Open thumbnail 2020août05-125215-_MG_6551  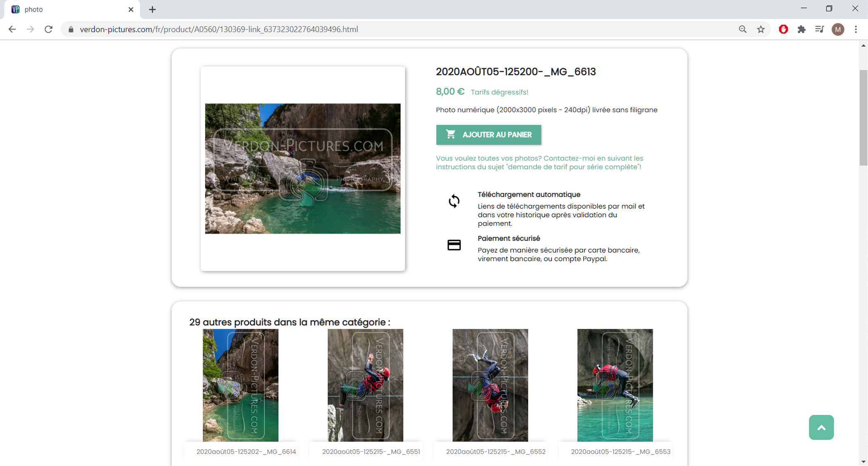pyautogui.click(x=365, y=385)
